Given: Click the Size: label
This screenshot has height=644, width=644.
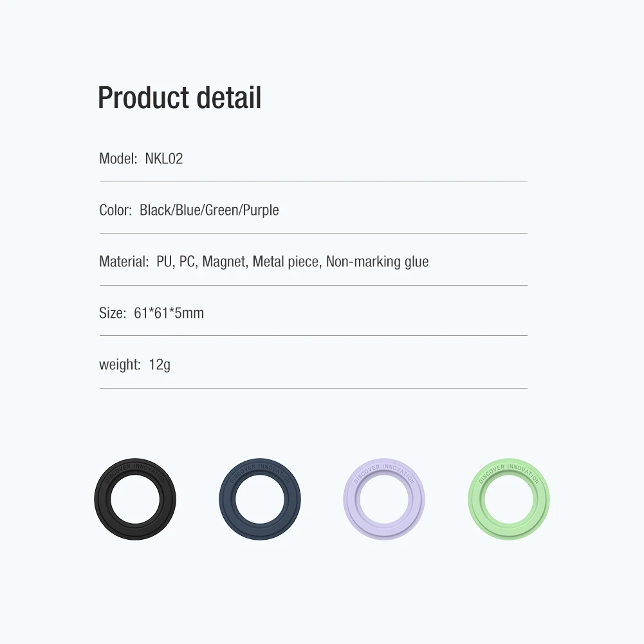Looking at the screenshot, I should [x=113, y=313].
